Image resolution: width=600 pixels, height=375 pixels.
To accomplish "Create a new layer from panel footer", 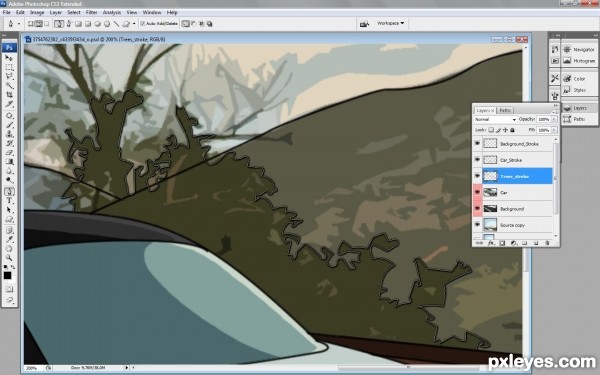I will coord(536,243).
